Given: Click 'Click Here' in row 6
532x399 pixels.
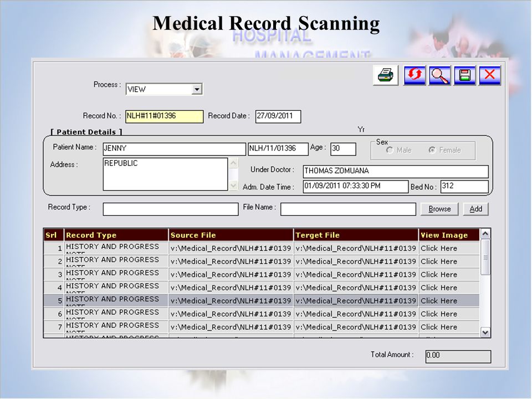Looking at the screenshot, I should pyautogui.click(x=439, y=314).
